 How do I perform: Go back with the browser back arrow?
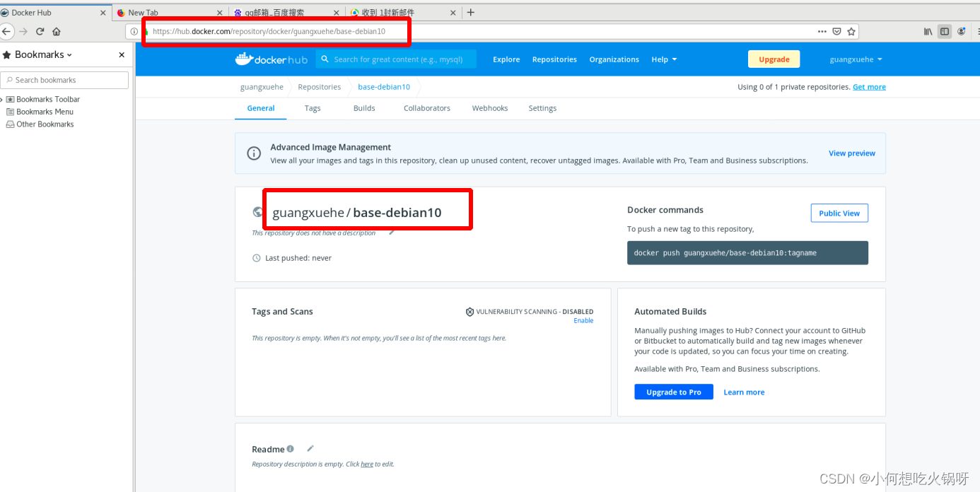pyautogui.click(x=6, y=31)
